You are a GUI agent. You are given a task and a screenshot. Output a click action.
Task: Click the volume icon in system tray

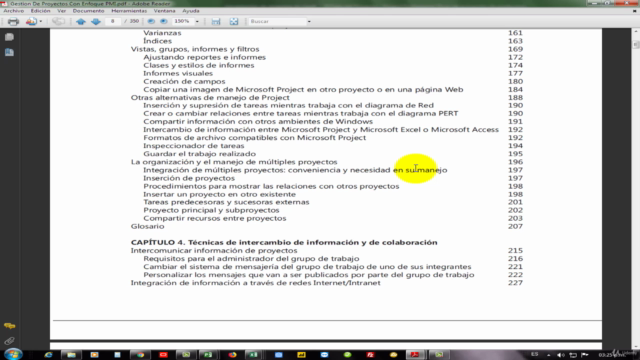click(561, 355)
